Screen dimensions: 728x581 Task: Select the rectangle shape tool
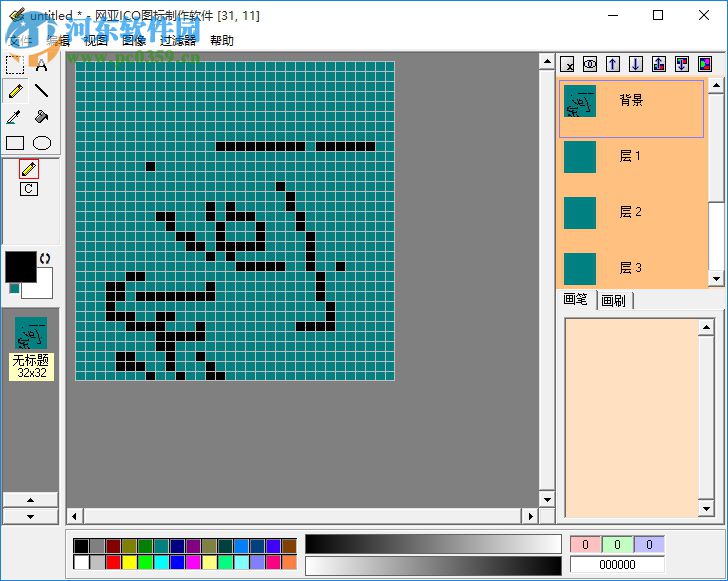pyautogui.click(x=15, y=143)
